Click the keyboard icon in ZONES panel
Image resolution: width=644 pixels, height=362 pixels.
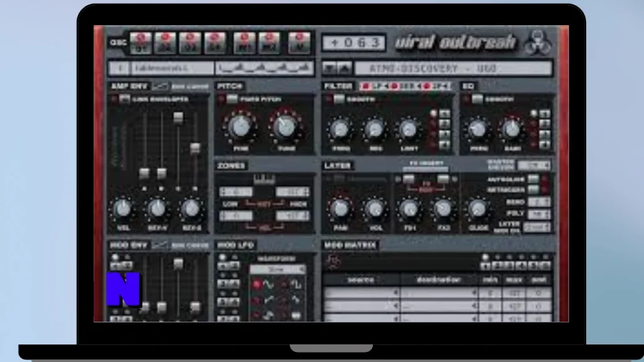264,179
